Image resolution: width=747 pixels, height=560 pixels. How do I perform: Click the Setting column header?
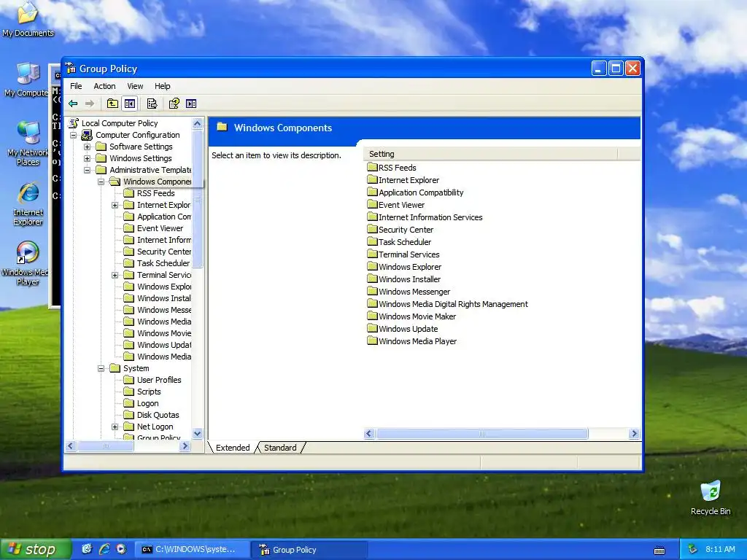(x=491, y=154)
